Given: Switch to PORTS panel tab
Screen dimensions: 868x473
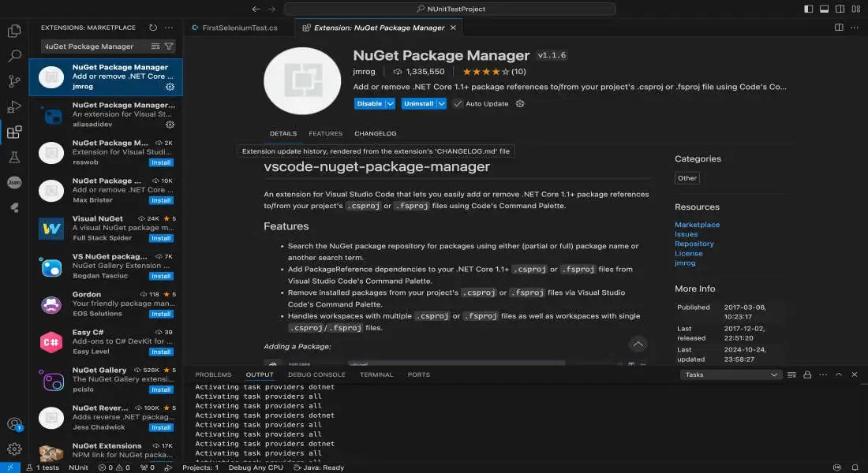Looking at the screenshot, I should [x=418, y=374].
